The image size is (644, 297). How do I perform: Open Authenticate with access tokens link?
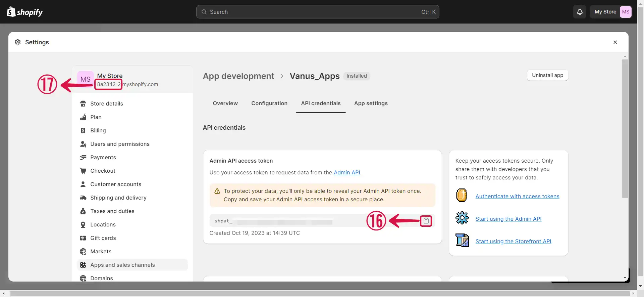(x=517, y=196)
